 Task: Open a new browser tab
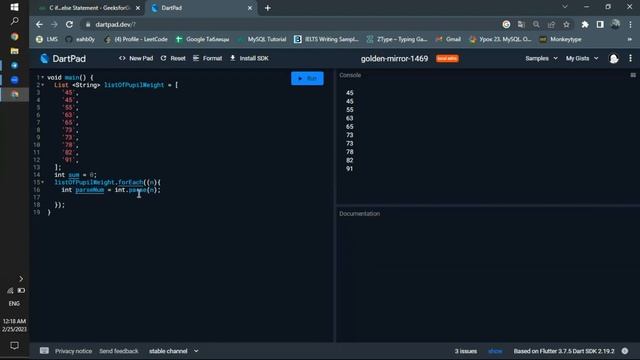pos(268,8)
